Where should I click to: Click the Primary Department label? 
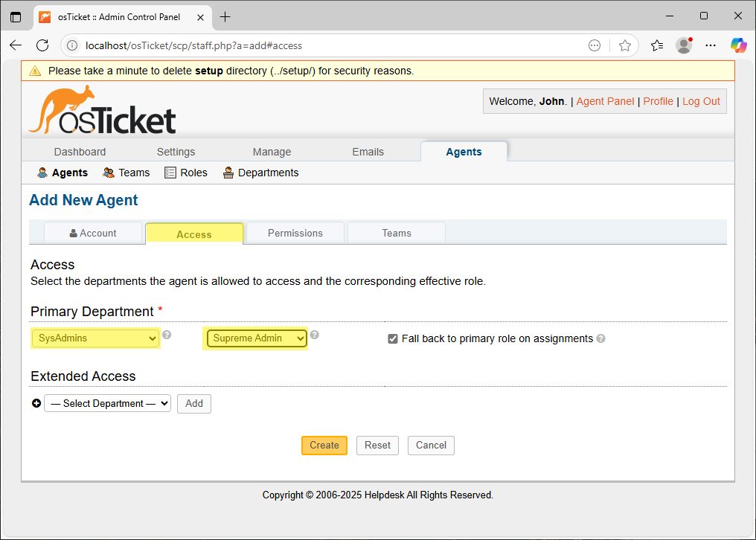92,312
